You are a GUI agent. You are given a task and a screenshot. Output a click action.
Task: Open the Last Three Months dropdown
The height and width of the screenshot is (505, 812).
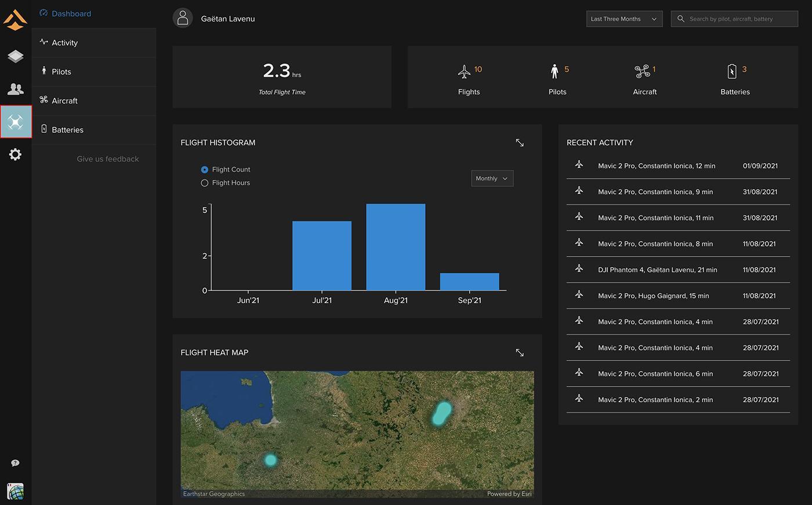coord(624,19)
